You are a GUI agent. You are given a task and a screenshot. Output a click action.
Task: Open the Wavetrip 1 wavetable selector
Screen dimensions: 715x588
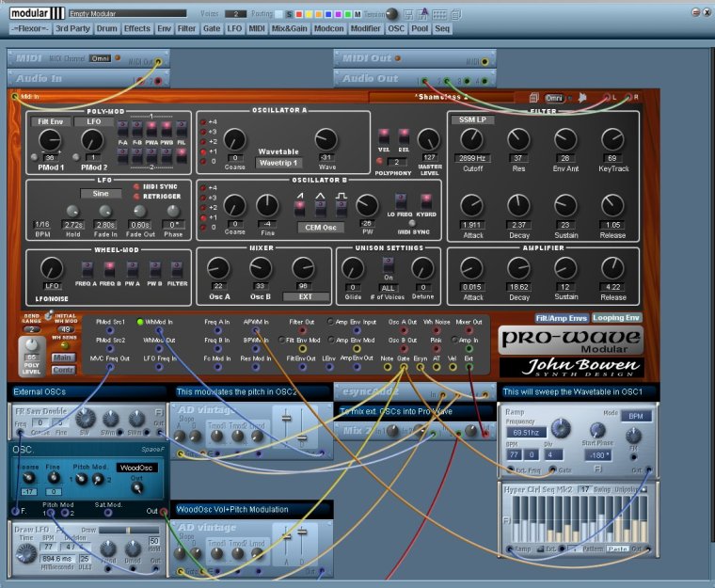coord(278,163)
